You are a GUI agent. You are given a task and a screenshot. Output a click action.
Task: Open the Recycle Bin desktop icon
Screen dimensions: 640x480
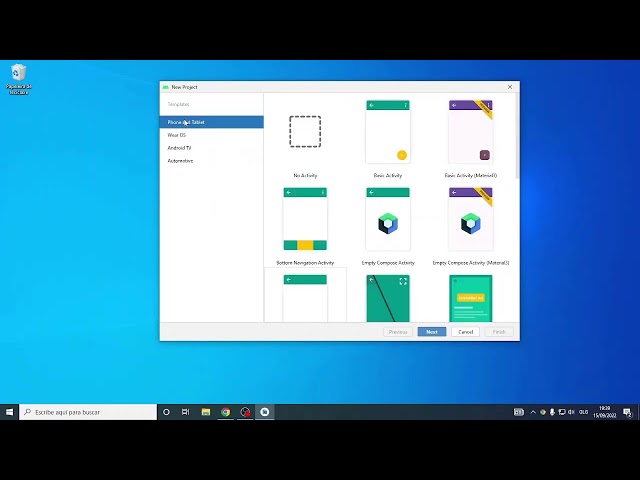[x=18, y=79]
